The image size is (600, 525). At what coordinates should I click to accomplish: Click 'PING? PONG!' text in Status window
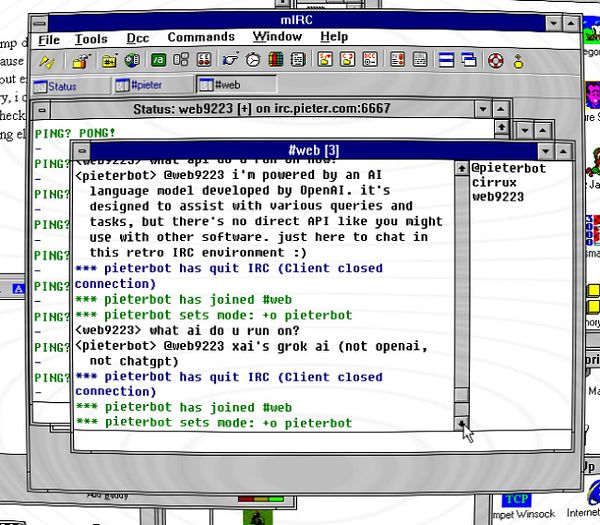tap(75, 133)
